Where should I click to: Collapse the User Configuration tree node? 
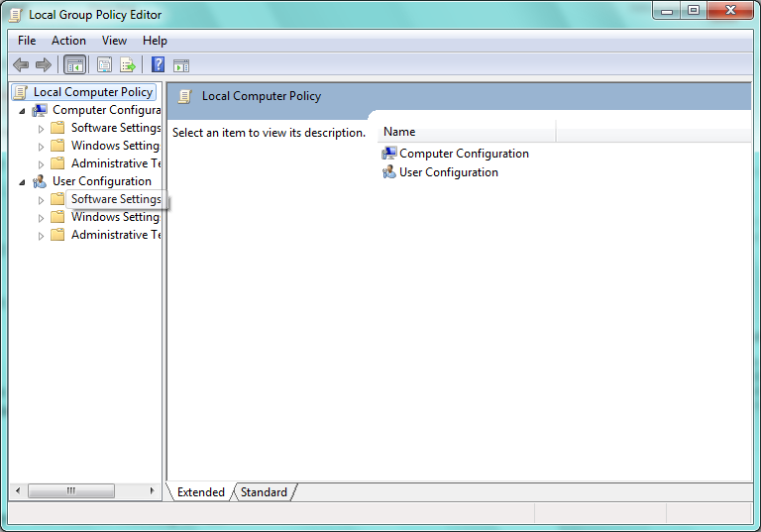tap(23, 182)
